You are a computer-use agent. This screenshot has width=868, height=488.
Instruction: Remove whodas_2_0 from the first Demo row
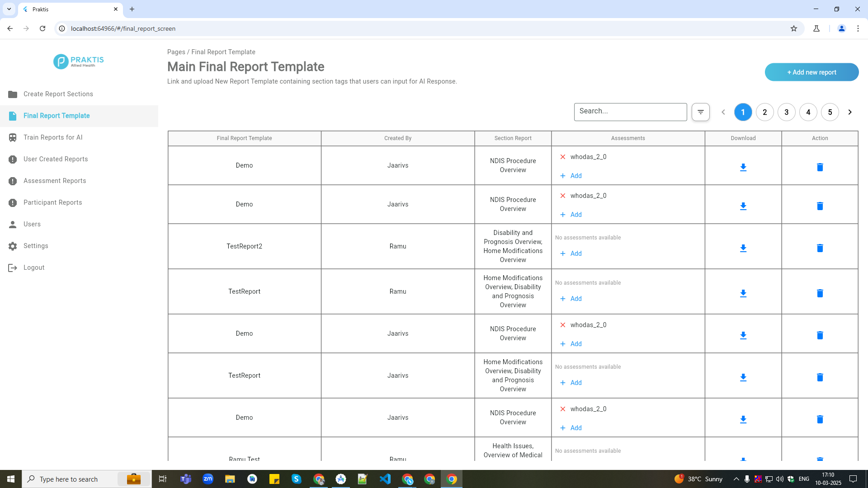(563, 157)
